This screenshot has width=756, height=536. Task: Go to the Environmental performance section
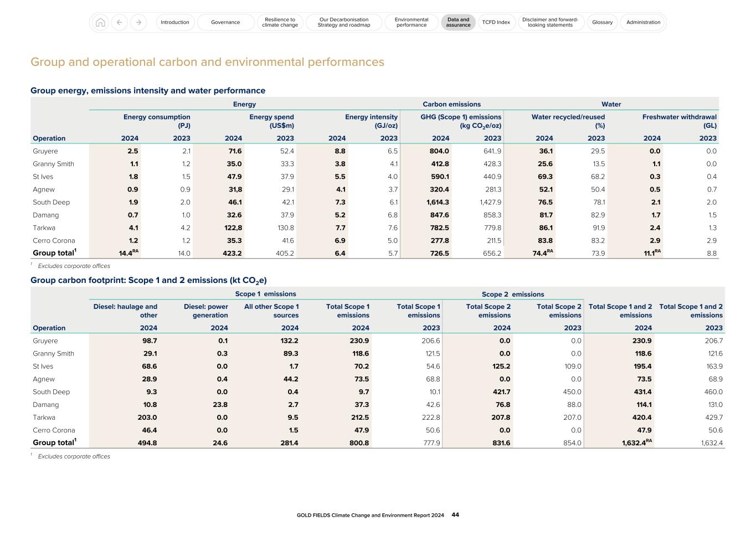(411, 22)
